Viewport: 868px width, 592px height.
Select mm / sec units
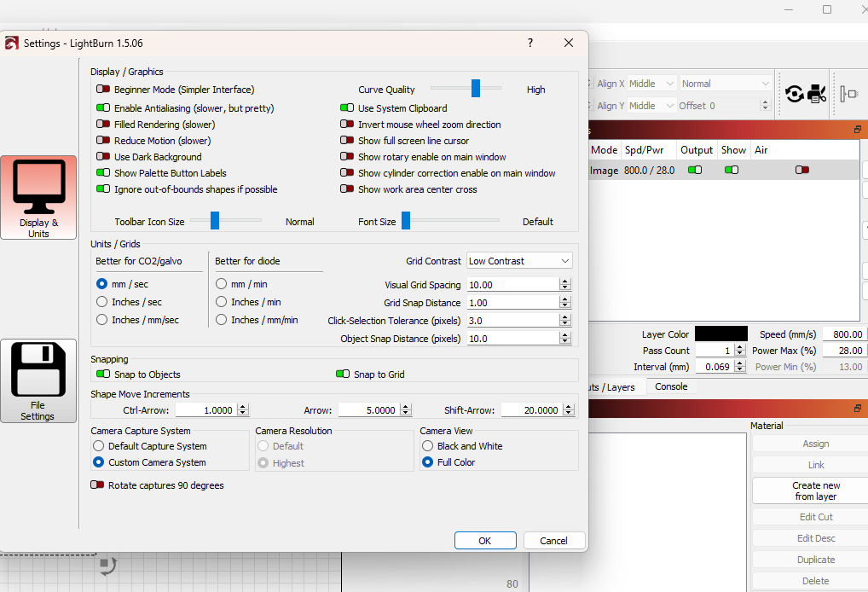[x=101, y=284]
